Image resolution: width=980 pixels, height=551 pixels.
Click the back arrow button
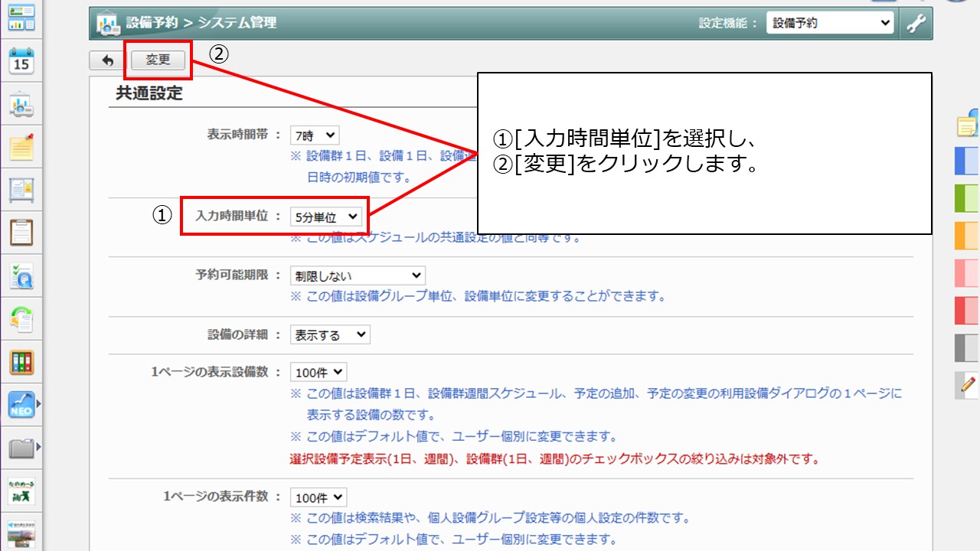click(x=107, y=60)
